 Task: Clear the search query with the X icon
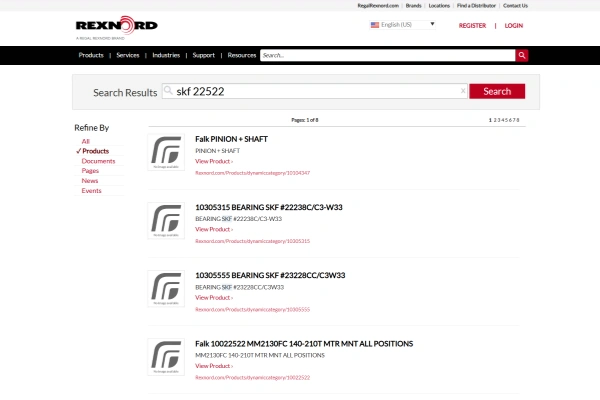coord(463,91)
